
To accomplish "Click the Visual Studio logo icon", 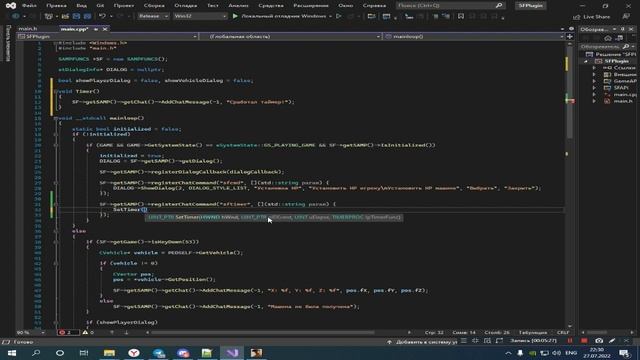I will pyautogui.click(x=11, y=6).
